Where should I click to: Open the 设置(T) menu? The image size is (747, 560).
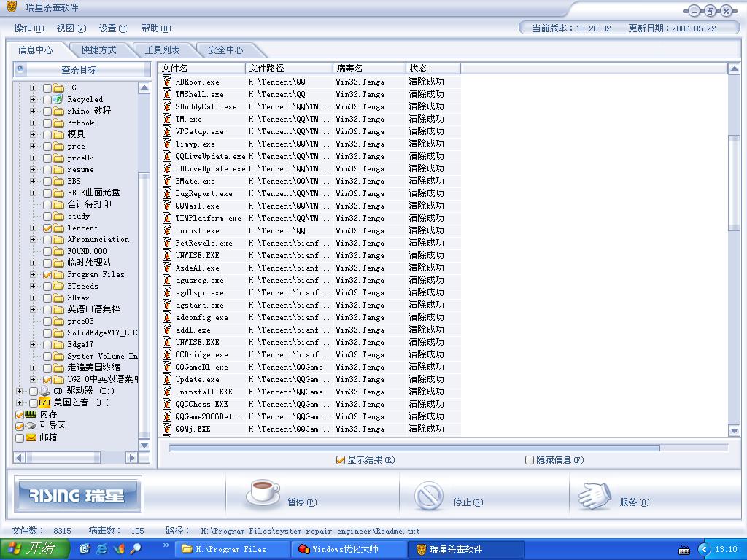pyautogui.click(x=114, y=28)
